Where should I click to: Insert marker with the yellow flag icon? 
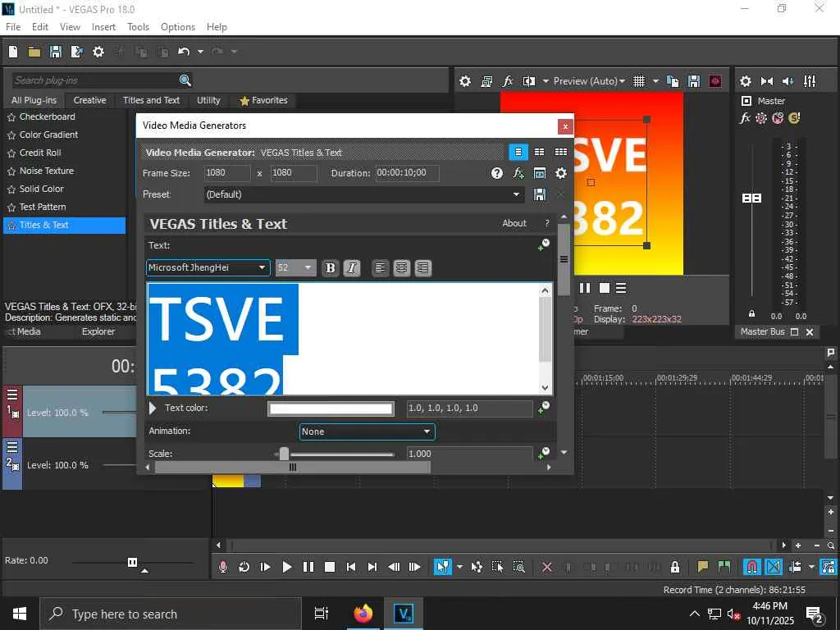703,567
